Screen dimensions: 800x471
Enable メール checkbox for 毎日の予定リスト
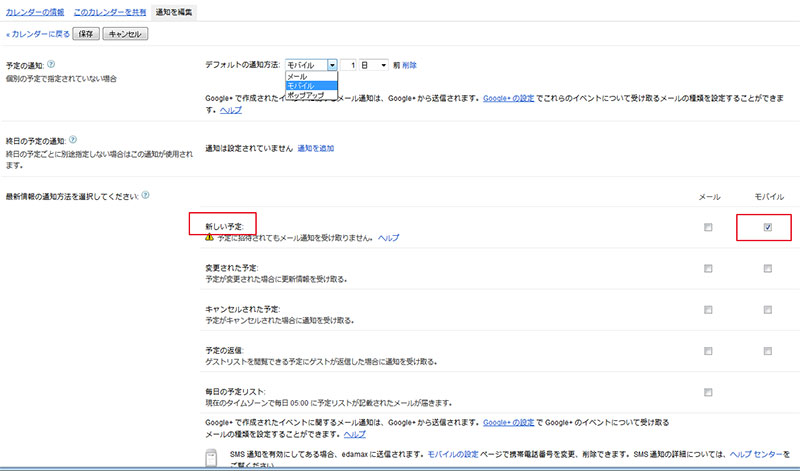tap(708, 392)
